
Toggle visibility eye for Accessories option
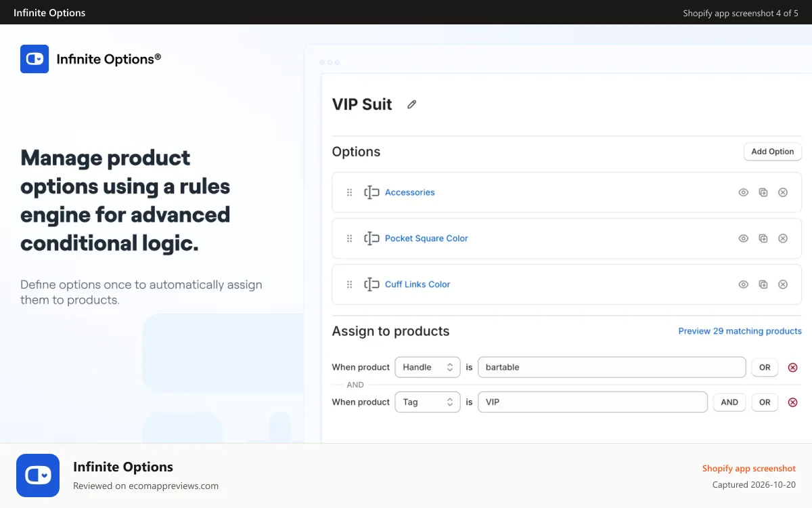point(743,192)
